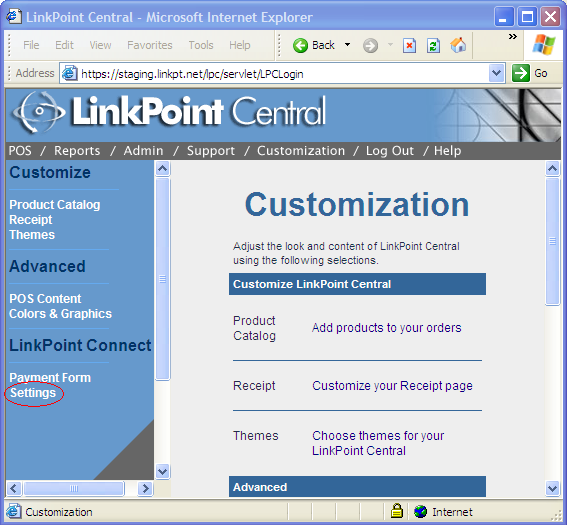Image resolution: width=567 pixels, height=525 pixels.
Task: Click the 'Advanced' section header in main panel
Action: [357, 487]
